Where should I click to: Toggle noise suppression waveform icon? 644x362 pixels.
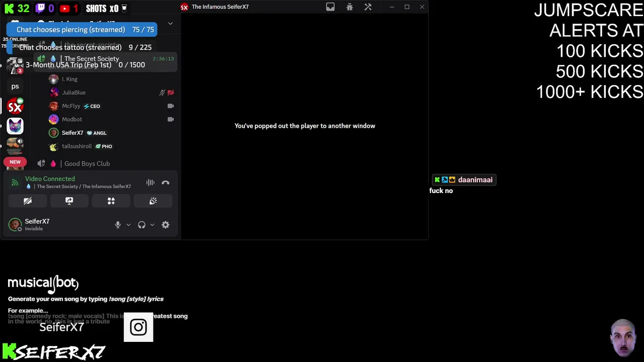pos(150,183)
